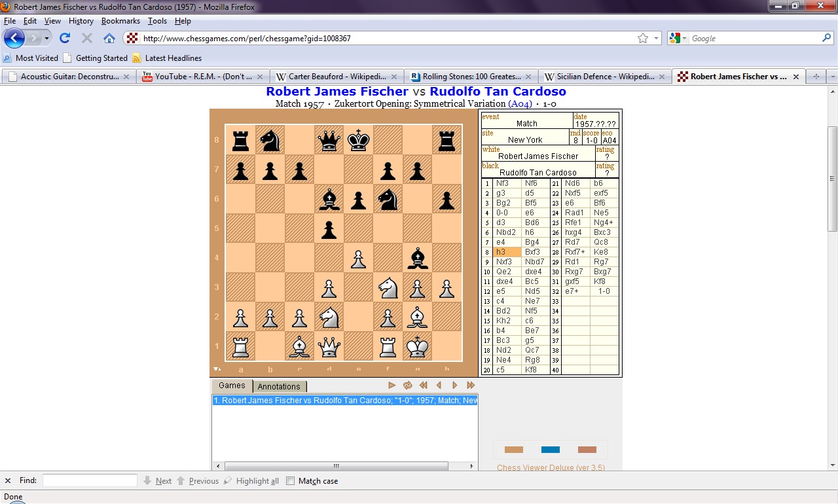Close the YouTube R.E.M. tab
This screenshot has width=838, height=504.
260,77
